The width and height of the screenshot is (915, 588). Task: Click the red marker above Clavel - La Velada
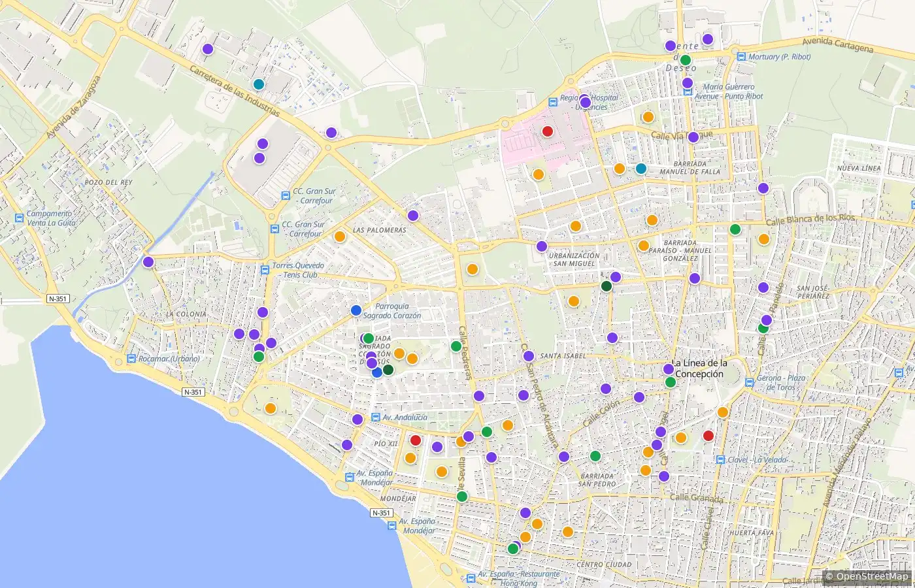[708, 436]
